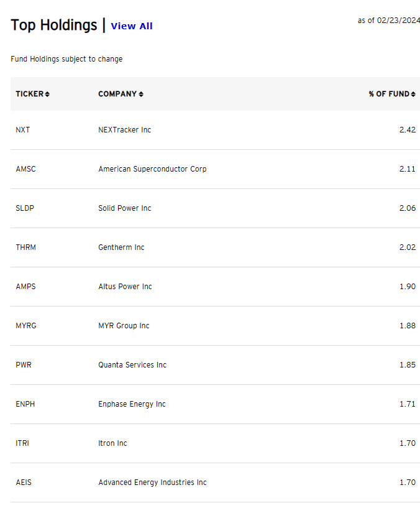420x508 pixels.
Task: Select the NXT ticker cell
Action: coord(22,130)
